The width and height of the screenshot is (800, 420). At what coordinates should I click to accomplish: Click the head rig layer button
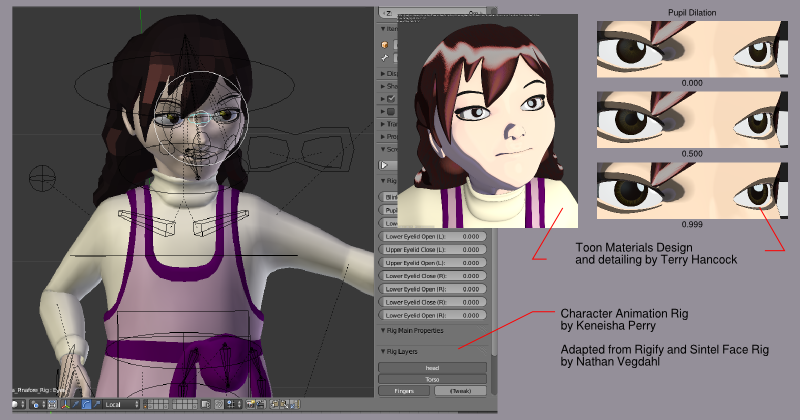432,367
